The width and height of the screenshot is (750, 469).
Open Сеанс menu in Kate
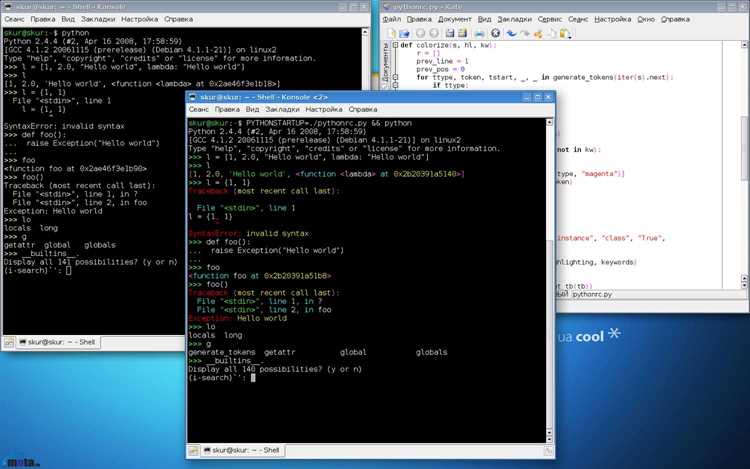click(x=578, y=19)
